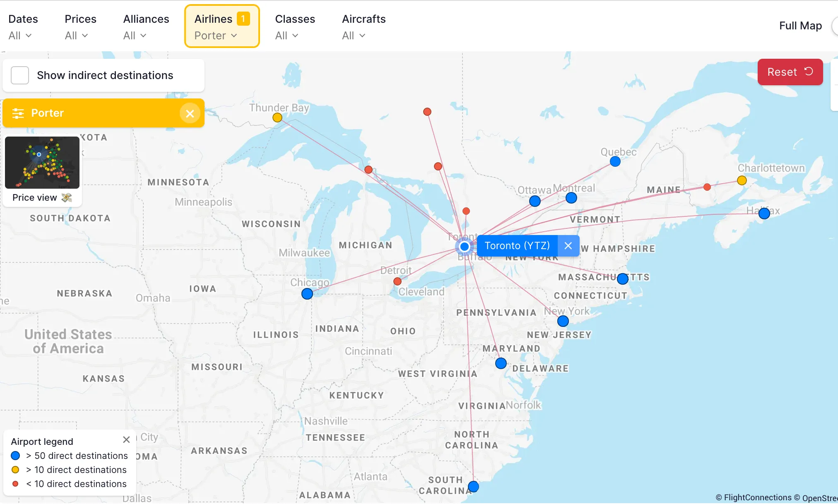Open the Dates filter dropdown
This screenshot has height=504, width=838.
pos(23,27)
